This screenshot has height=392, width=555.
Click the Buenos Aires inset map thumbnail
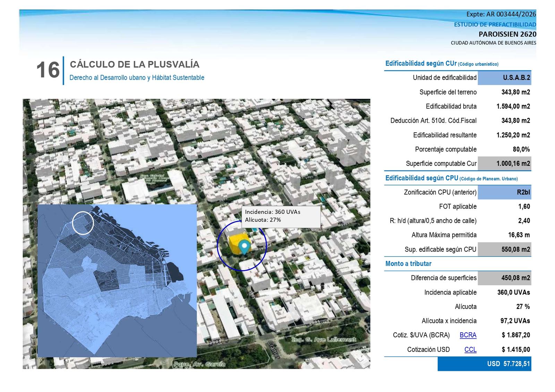click(117, 281)
